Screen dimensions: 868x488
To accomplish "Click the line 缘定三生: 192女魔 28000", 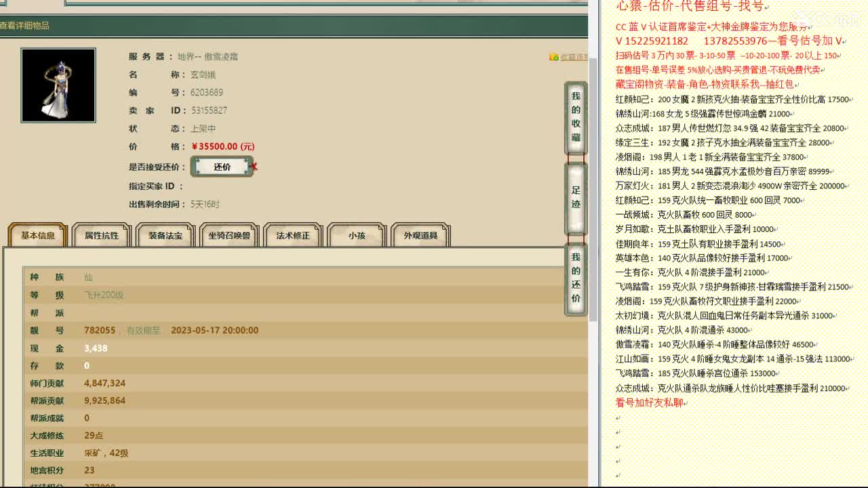I will coord(723,142).
